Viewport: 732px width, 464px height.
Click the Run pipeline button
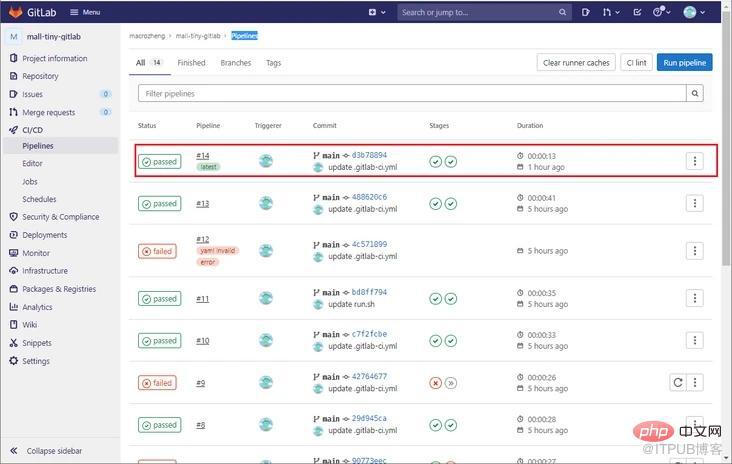coord(684,63)
